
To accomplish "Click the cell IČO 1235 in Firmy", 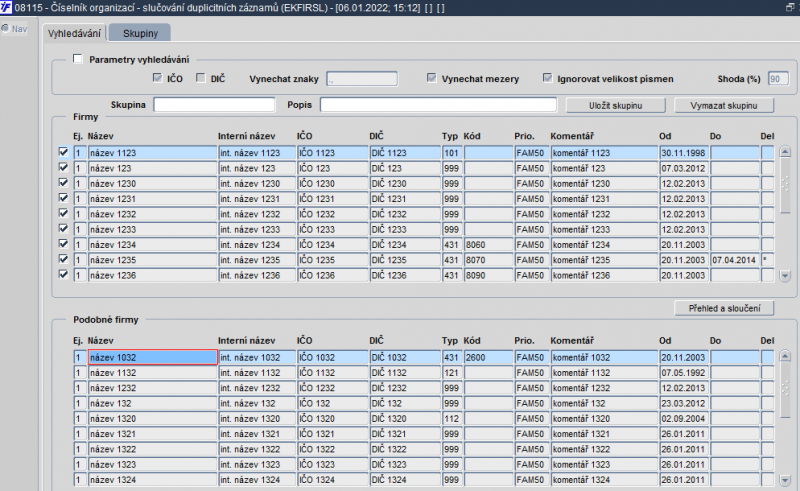I will (332, 260).
